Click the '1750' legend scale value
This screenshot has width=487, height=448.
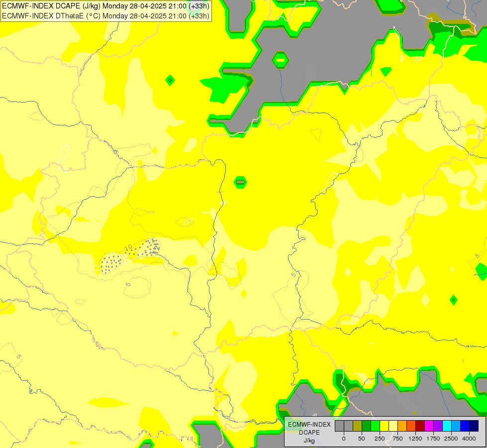(433, 439)
